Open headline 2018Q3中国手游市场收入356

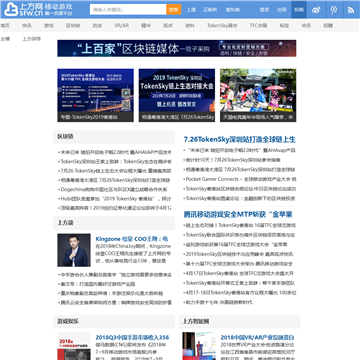coord(132,337)
